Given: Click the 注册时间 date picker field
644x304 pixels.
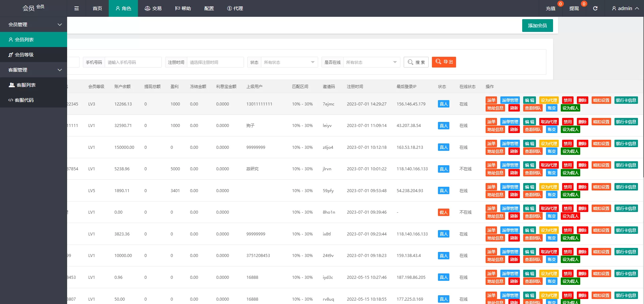Looking at the screenshot, I should [x=215, y=62].
